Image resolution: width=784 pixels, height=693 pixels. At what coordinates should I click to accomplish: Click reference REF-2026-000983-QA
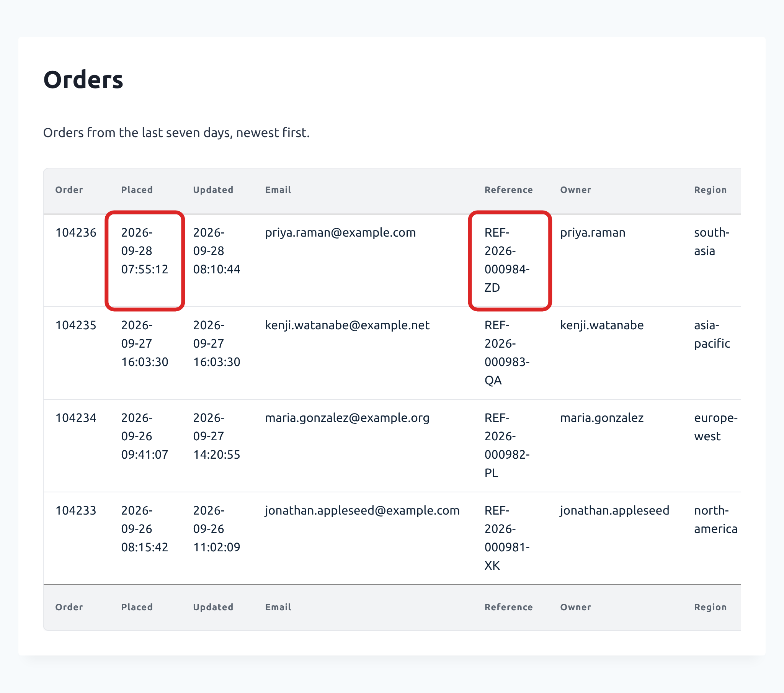(x=507, y=353)
